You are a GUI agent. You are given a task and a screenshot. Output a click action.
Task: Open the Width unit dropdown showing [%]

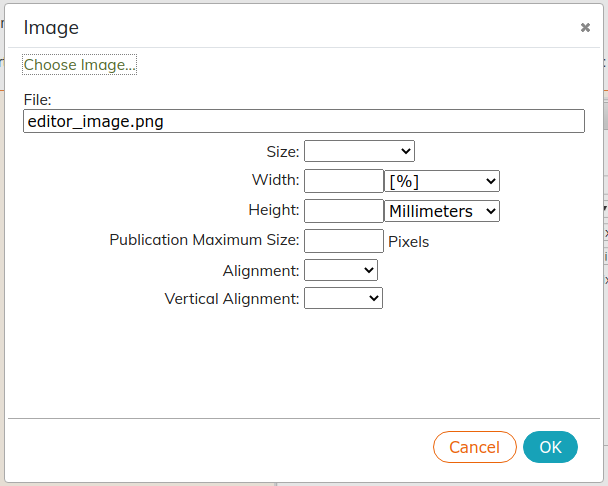(442, 181)
